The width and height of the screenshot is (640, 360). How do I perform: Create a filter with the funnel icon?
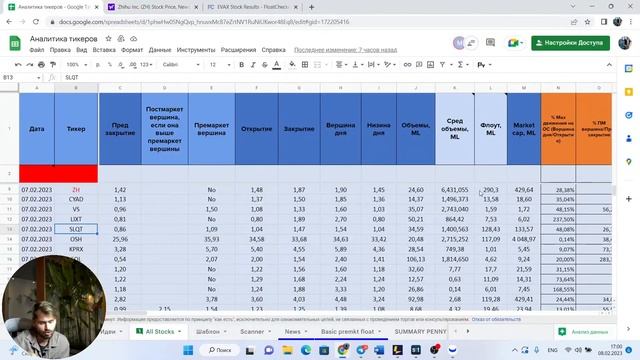tap(442, 64)
